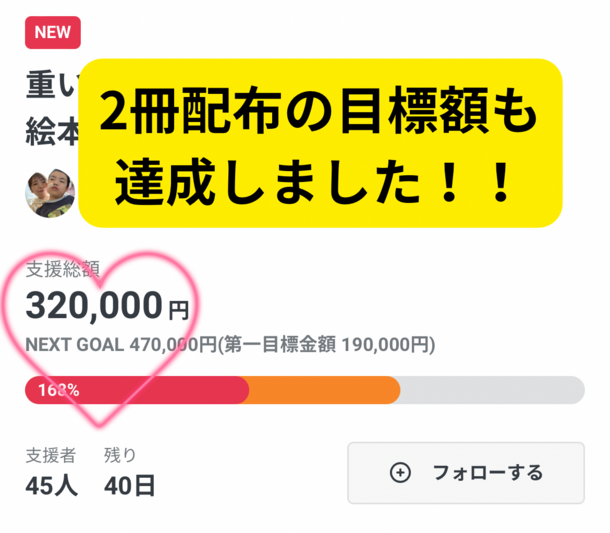Click the 円 currency symbol beside the total

tap(178, 309)
